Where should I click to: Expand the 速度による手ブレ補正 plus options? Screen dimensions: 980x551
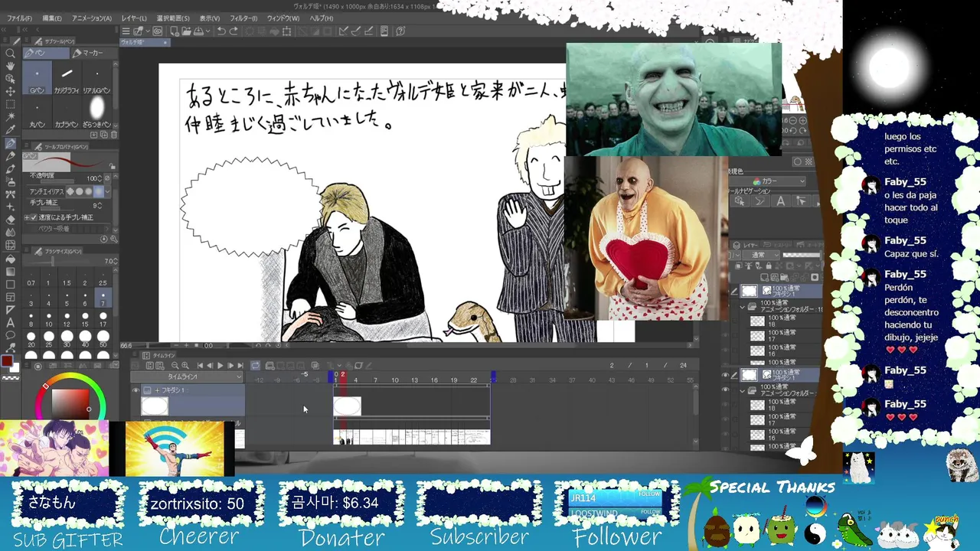pos(26,217)
